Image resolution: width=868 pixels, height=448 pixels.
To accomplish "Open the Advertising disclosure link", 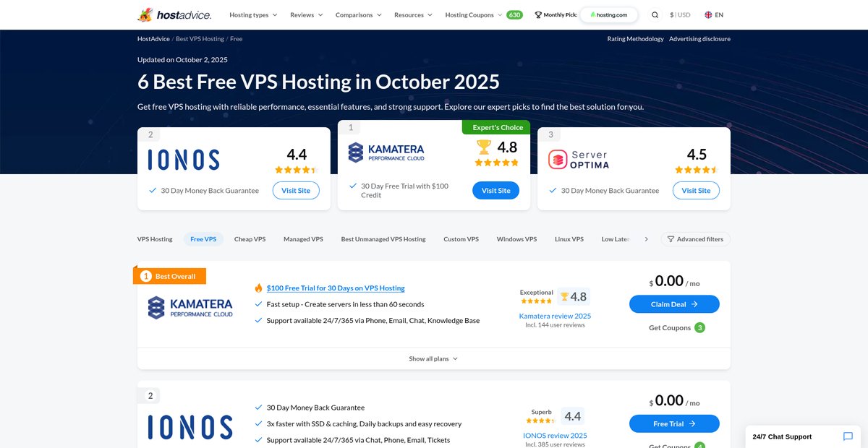I will pyautogui.click(x=699, y=39).
